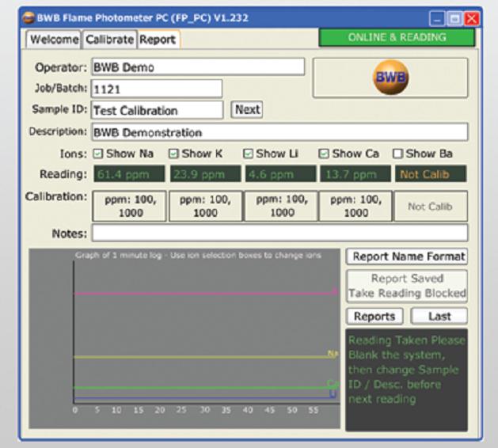
Task: Click the graph title text
Action: coord(198,256)
